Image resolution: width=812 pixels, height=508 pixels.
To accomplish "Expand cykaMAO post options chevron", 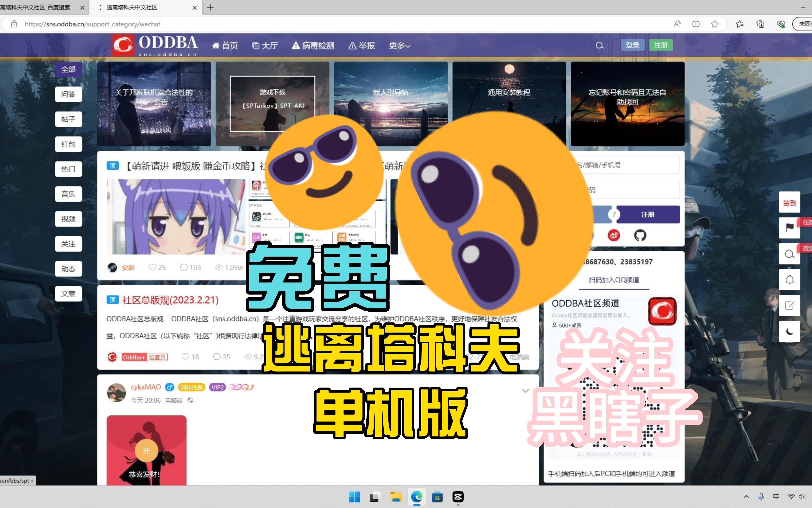I will [x=525, y=391].
